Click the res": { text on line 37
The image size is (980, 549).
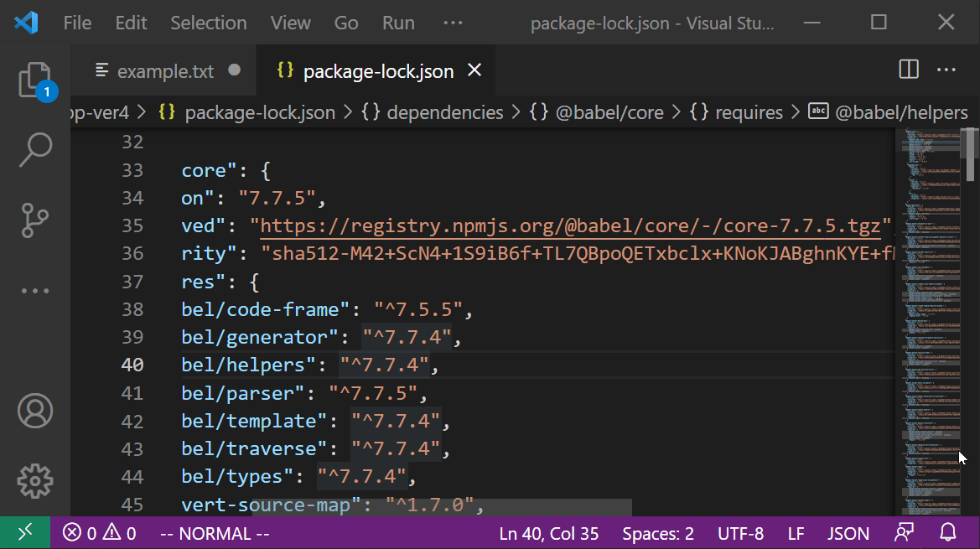click(220, 282)
